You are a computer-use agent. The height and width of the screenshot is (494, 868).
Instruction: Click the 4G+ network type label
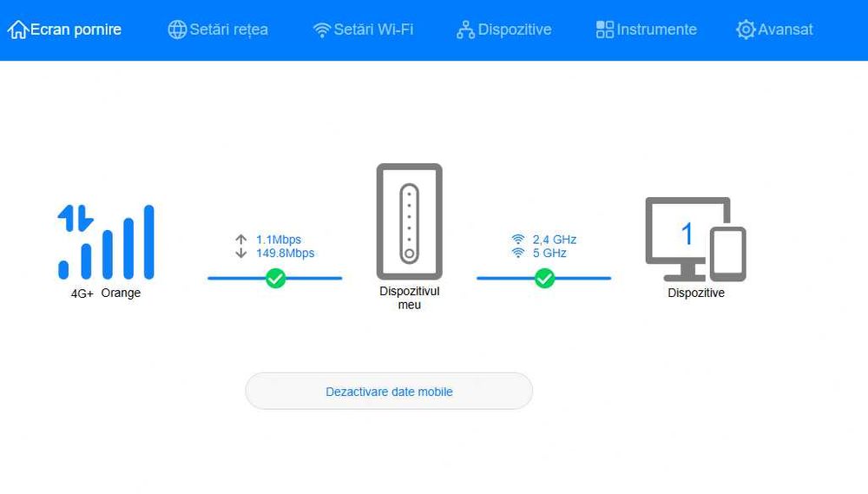pos(82,293)
